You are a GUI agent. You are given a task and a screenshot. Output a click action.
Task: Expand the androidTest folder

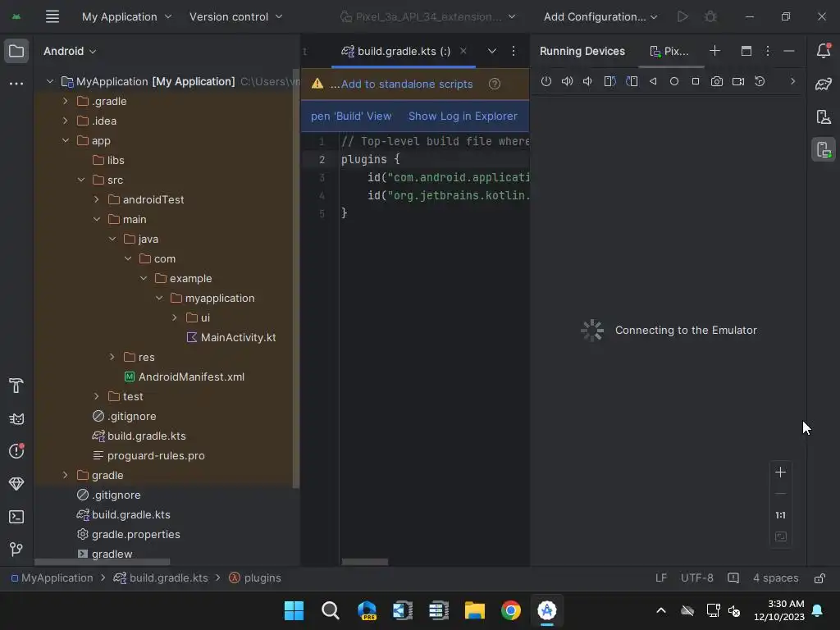97,200
